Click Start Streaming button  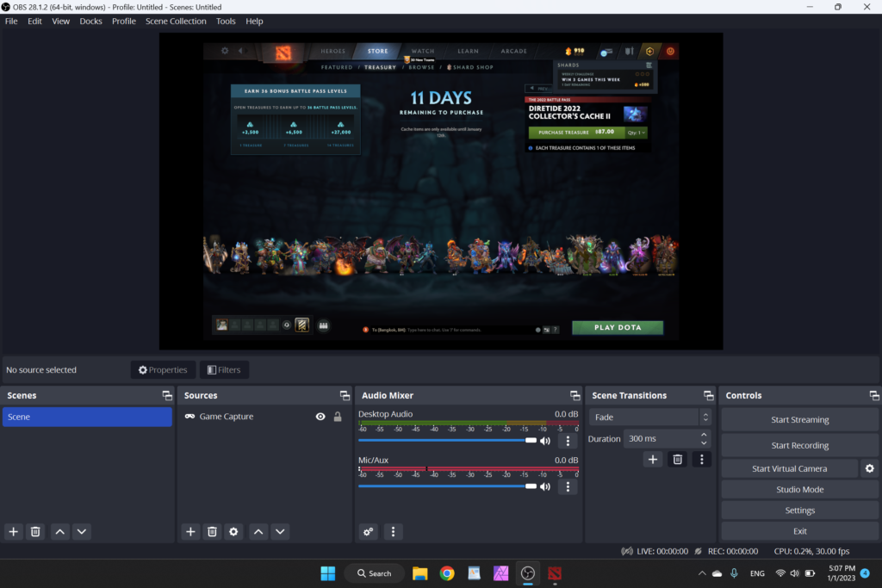799,419
